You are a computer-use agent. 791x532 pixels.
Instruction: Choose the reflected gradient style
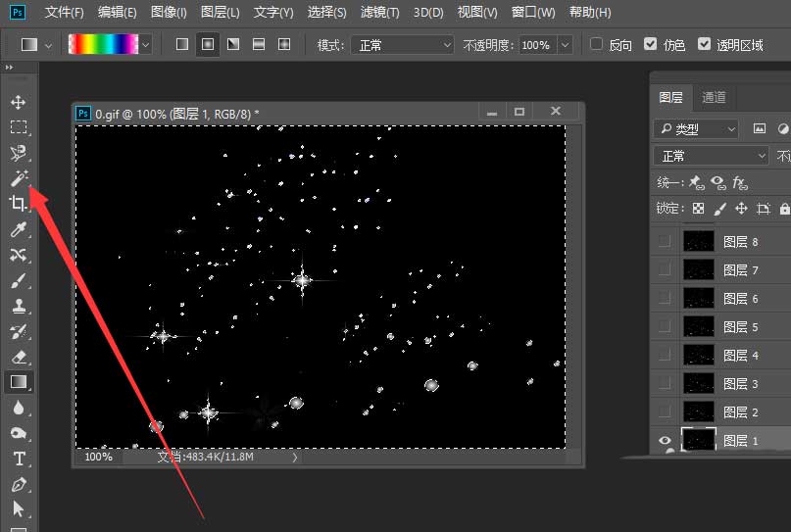pyautogui.click(x=259, y=44)
